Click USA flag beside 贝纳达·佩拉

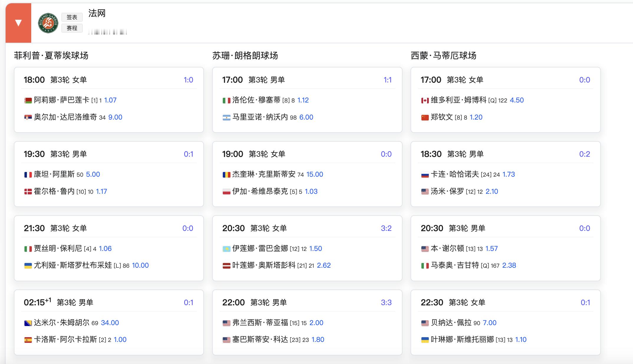pyautogui.click(x=425, y=323)
